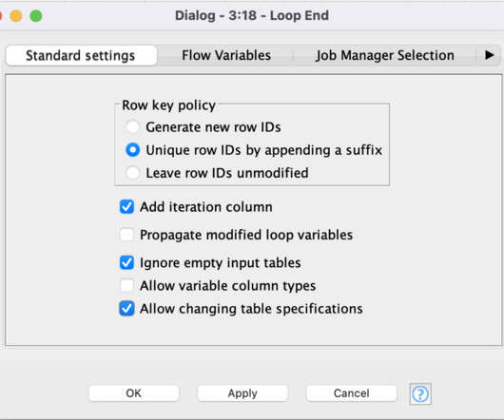Choose Leave row IDs unmodified
Screen dimensions: 504x420
tap(132, 173)
